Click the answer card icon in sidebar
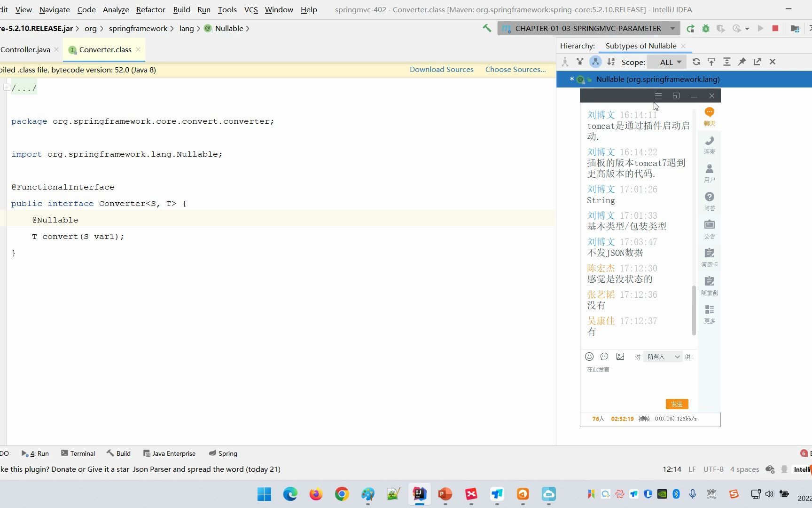The width and height of the screenshot is (812, 508). click(x=710, y=258)
